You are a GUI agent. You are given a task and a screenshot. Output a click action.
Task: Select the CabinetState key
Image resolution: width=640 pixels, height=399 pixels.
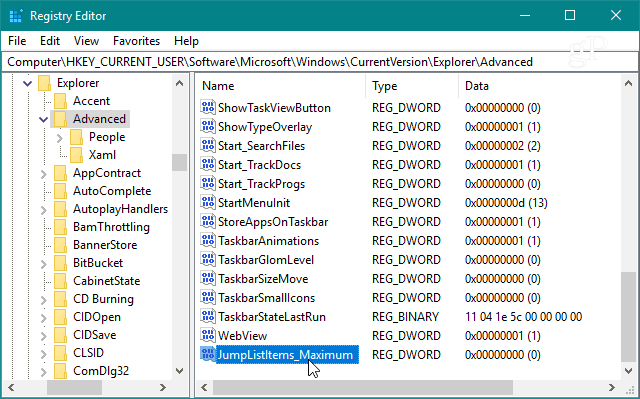106,281
